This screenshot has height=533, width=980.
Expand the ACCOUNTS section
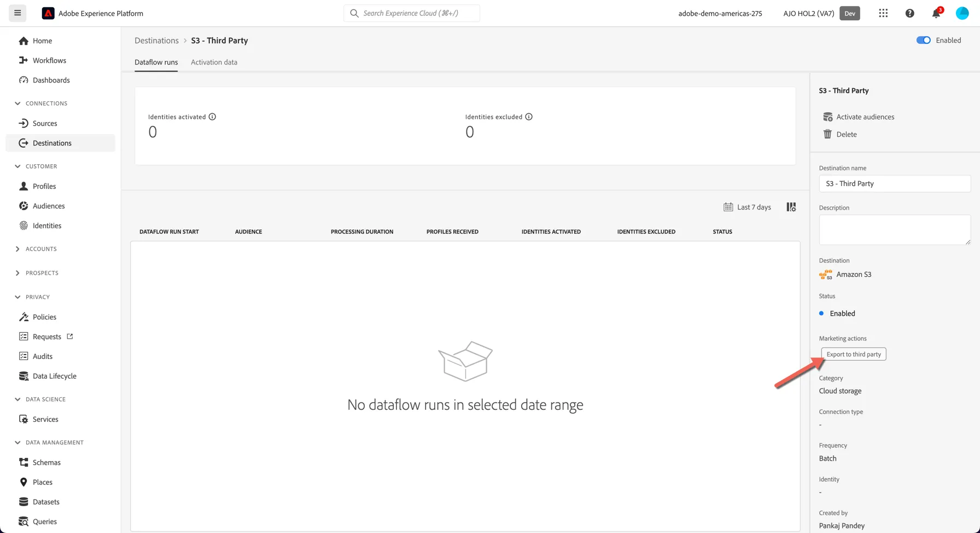36,249
